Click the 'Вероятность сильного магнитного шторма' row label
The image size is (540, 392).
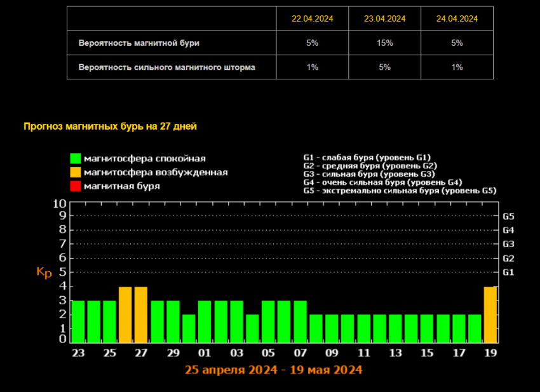[x=166, y=67]
